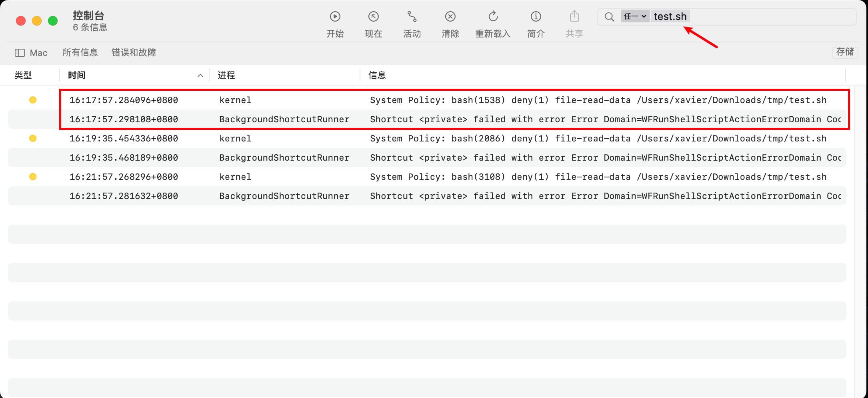Sort by the 进程 column header
Viewport: 868px width, 398px height.
(x=226, y=75)
